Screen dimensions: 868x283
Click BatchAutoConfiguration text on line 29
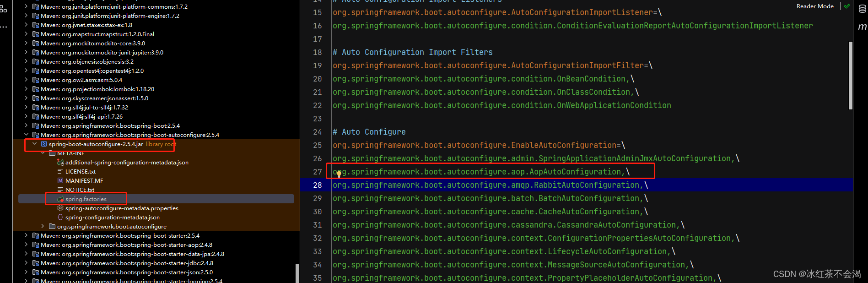point(589,198)
